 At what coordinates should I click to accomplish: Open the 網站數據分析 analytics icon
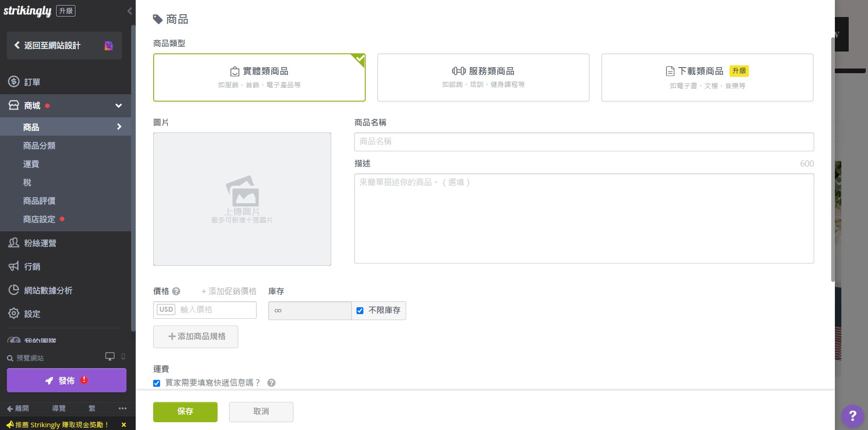coord(13,290)
